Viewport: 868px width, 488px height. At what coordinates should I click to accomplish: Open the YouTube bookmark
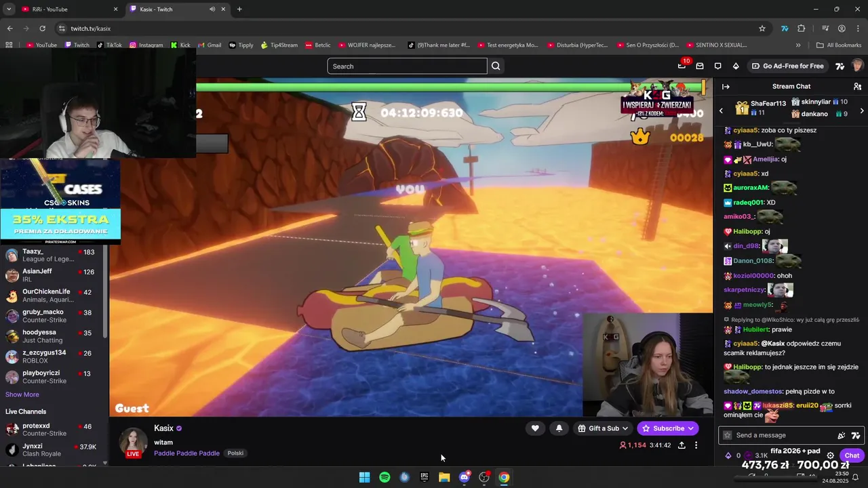(41, 45)
